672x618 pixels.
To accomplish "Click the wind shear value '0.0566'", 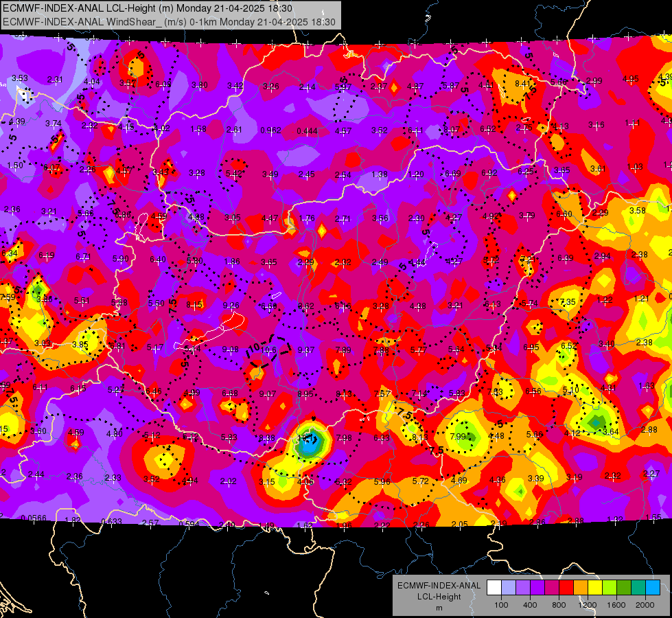I will pos(34,518).
